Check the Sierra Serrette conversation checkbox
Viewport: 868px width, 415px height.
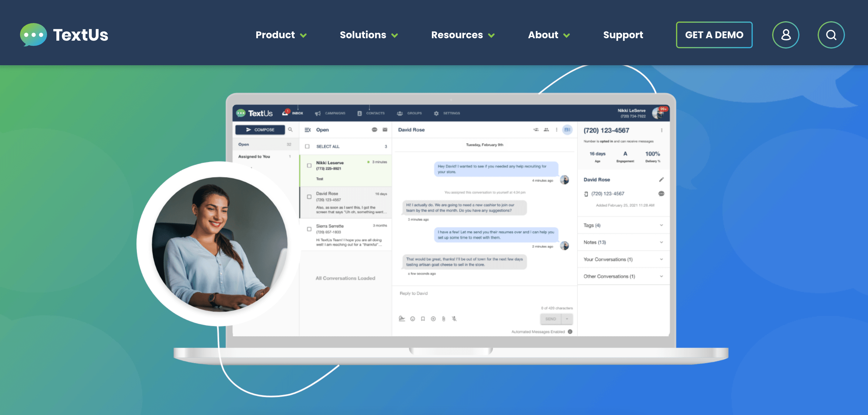click(x=309, y=229)
